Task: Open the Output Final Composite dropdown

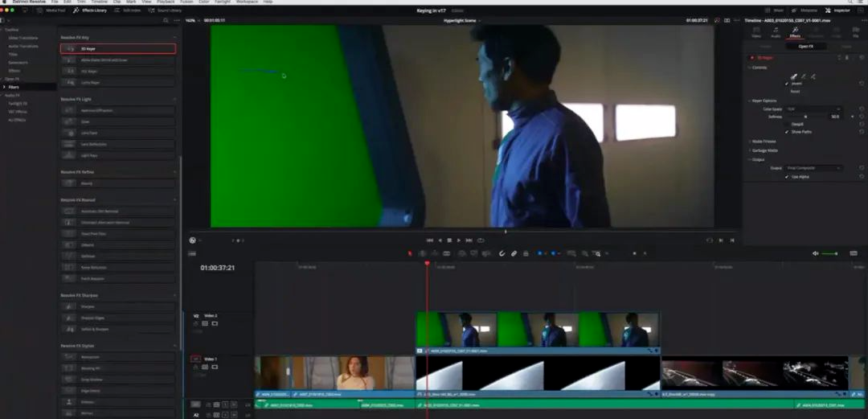Action: coord(813,168)
